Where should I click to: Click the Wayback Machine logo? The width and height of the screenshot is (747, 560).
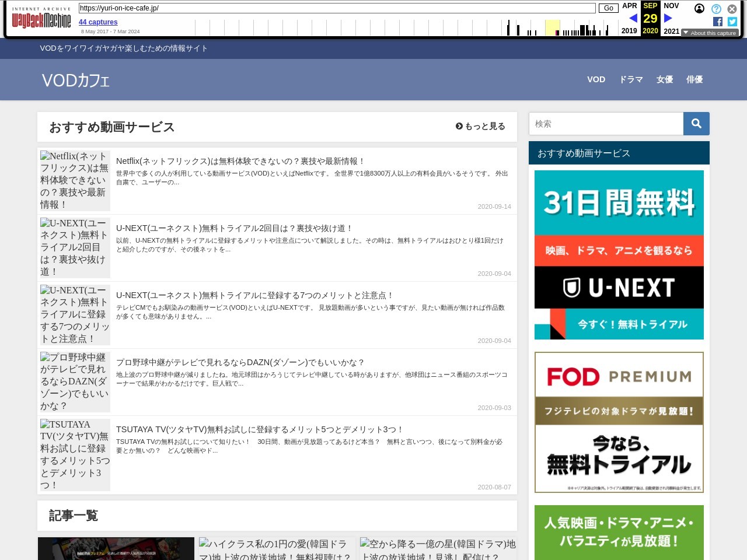[41, 18]
